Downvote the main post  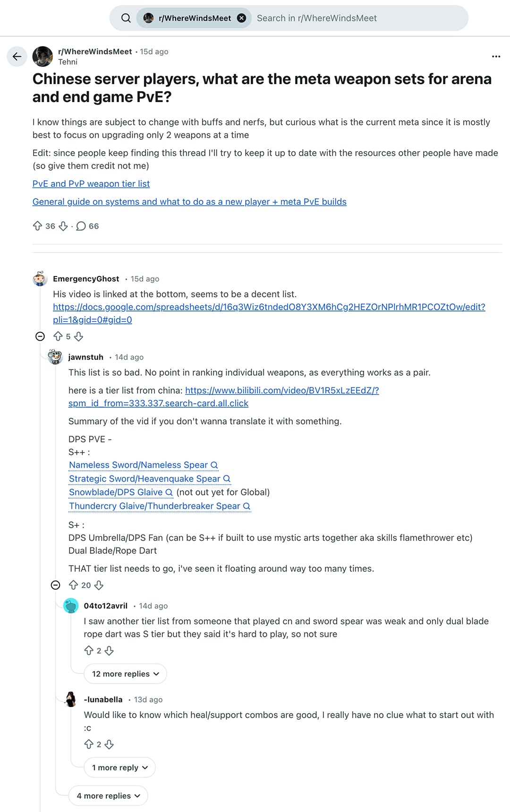tap(63, 226)
